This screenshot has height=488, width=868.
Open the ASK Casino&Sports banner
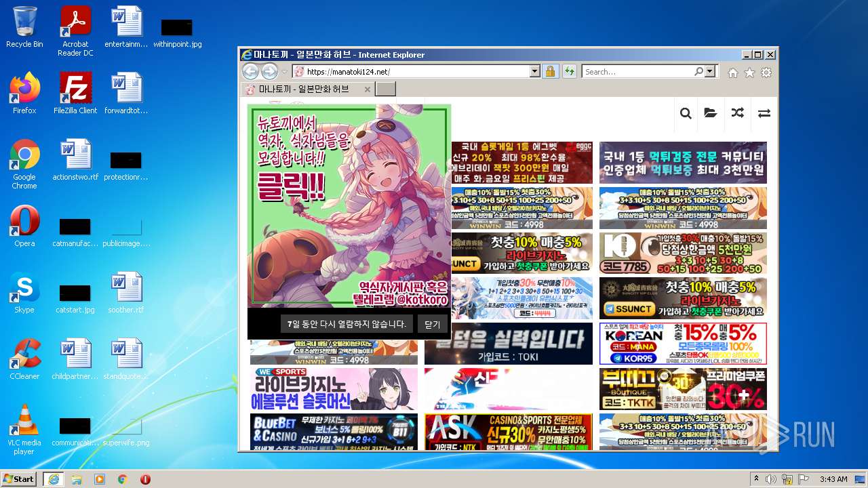(x=509, y=432)
